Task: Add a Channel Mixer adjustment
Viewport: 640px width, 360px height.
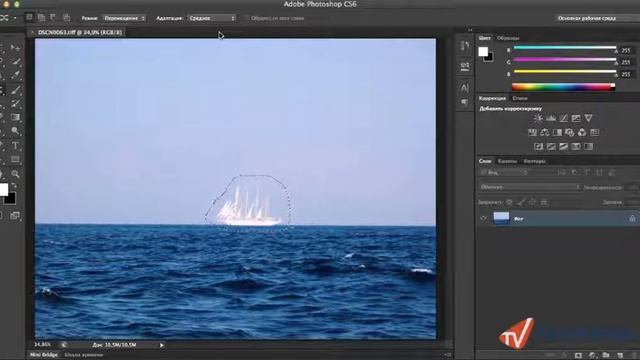Action: click(x=582, y=133)
